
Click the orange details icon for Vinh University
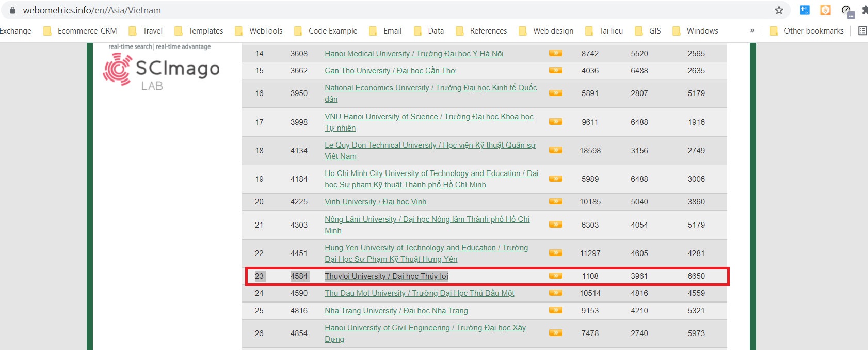(555, 202)
